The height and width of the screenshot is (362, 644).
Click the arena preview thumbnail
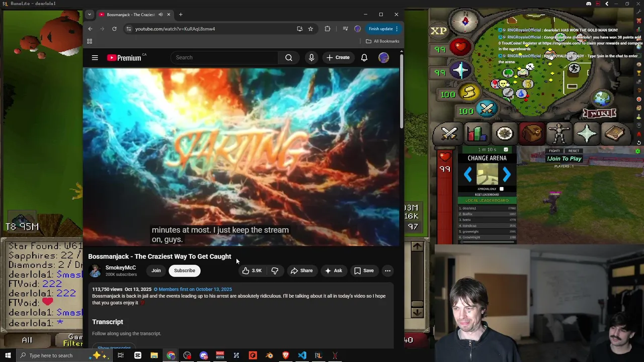tap(487, 174)
